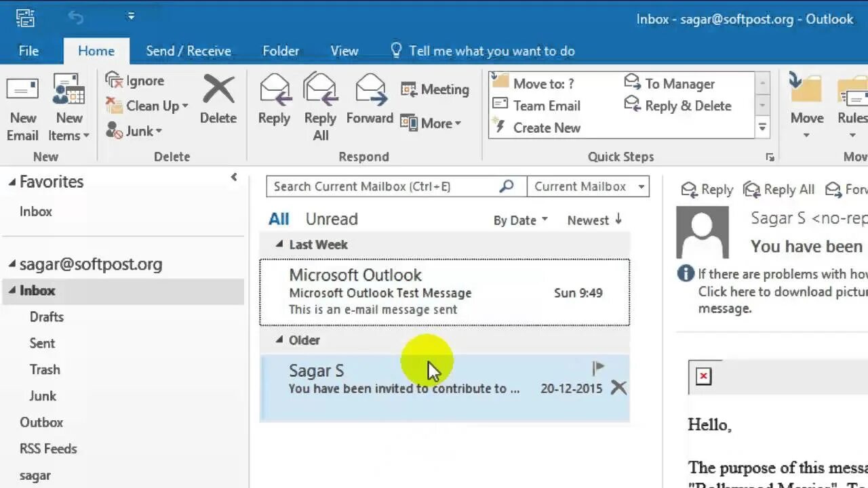Collapse the sagar@softpost.org account

point(12,264)
